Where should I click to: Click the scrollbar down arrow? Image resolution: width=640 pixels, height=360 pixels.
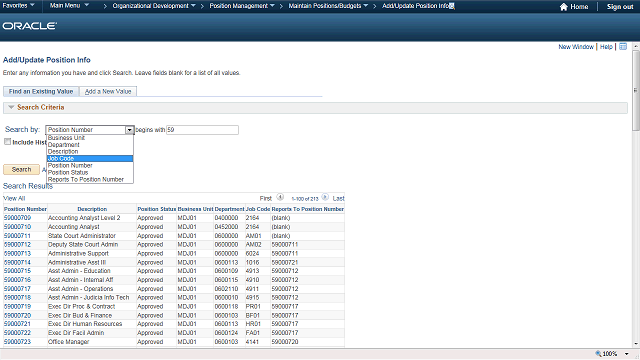pyautogui.click(x=636, y=344)
